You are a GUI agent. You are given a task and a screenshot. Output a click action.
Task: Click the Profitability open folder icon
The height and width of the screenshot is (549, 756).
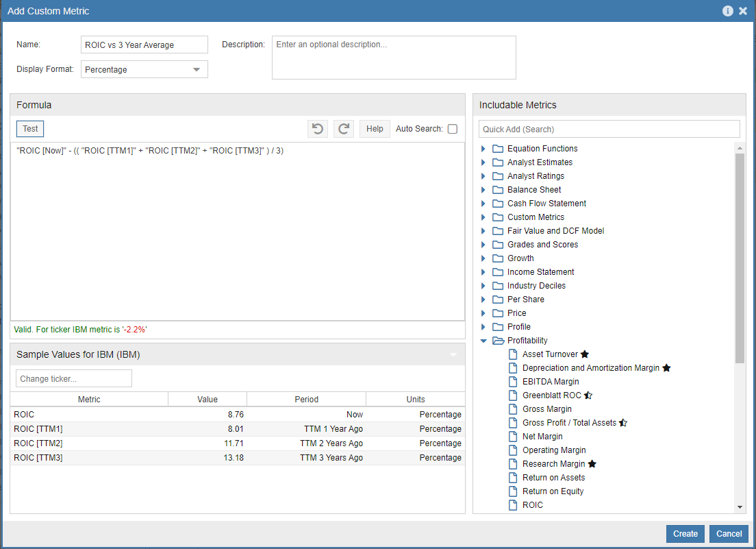[x=498, y=340]
